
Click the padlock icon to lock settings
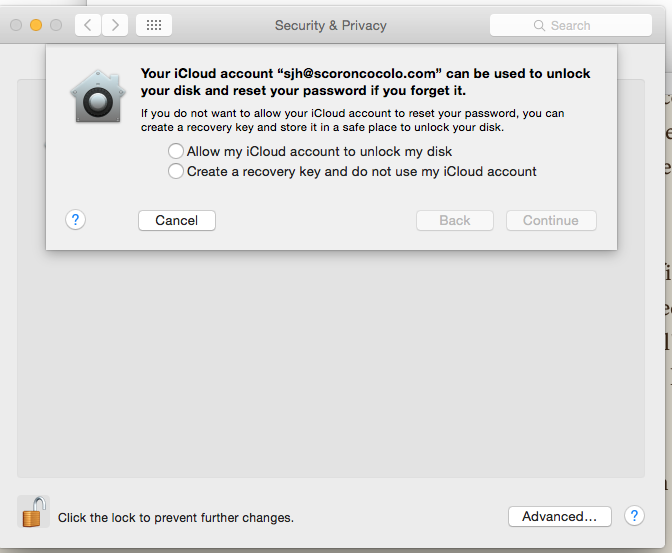point(33,511)
